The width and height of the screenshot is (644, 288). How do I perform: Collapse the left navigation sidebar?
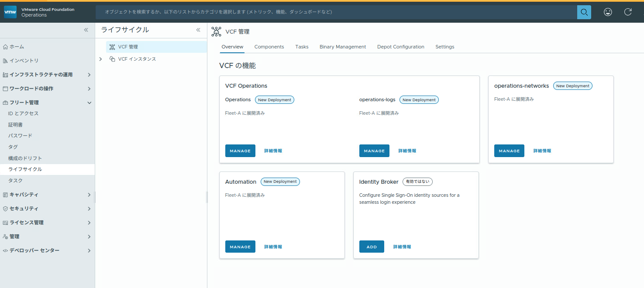click(x=86, y=30)
